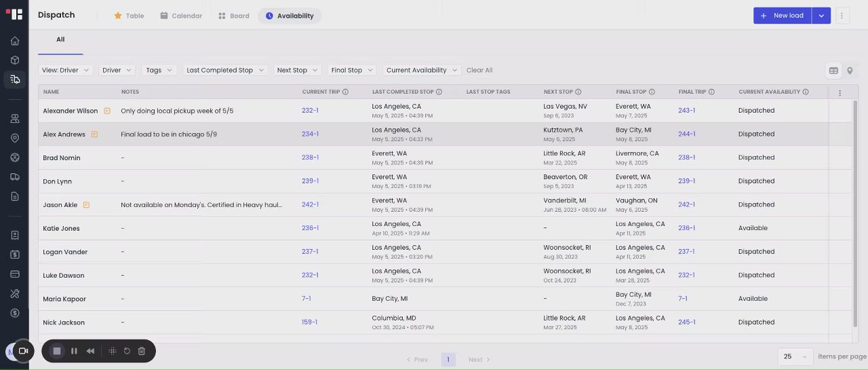
Task: Open final trip link 243-1
Action: coord(687,111)
